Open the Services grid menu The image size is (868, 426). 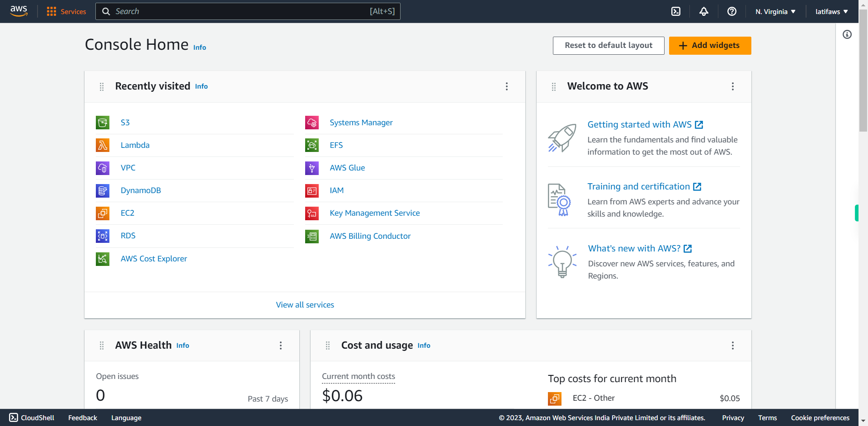[52, 11]
